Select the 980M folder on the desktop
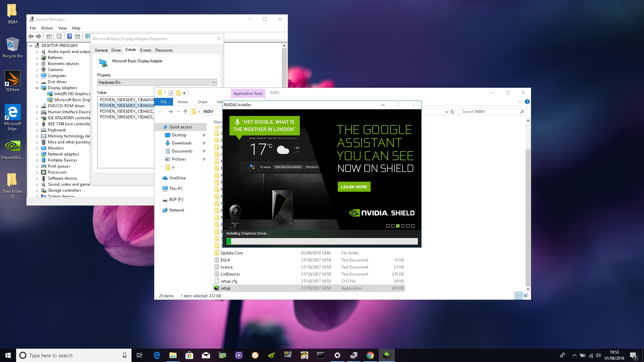644x362 pixels. point(12,13)
